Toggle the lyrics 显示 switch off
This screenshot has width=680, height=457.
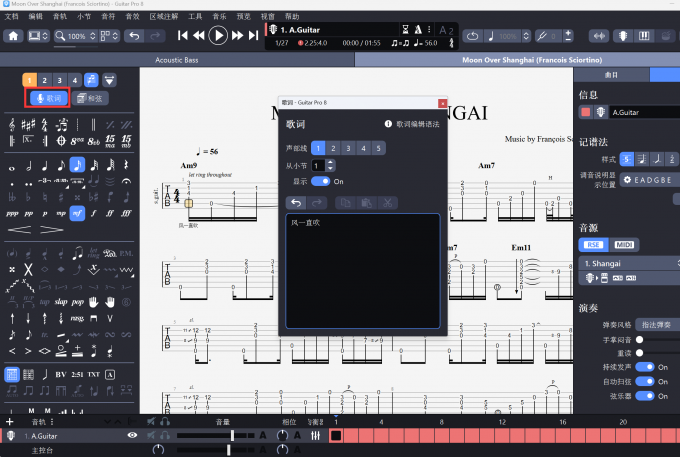[320, 181]
